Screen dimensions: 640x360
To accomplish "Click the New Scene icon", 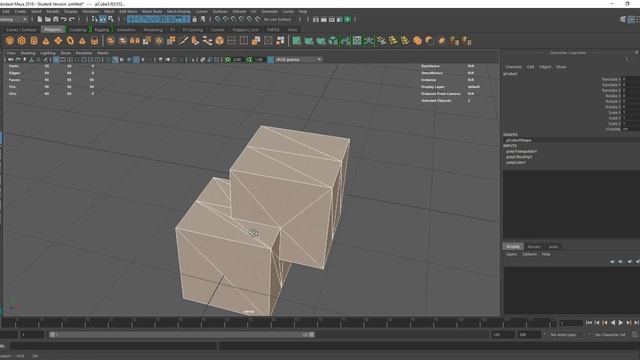I will coord(40,19).
